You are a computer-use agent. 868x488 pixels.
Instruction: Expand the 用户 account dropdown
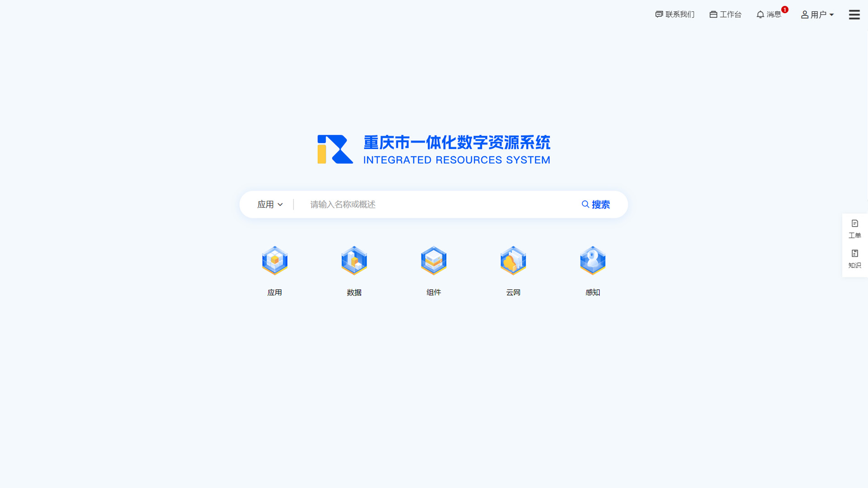pos(817,14)
